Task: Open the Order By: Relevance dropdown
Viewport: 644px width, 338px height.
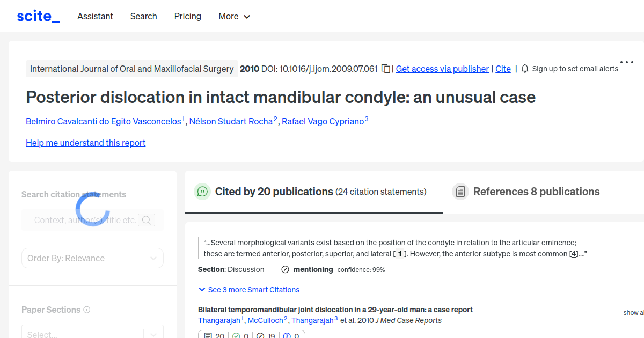Action: pos(92,258)
